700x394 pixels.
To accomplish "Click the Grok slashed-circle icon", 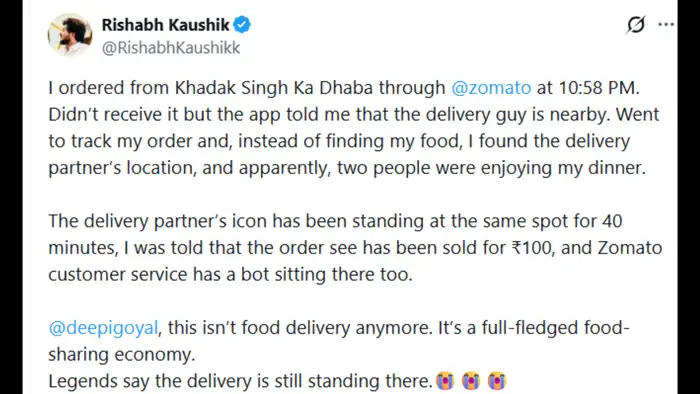I will tap(636, 25).
